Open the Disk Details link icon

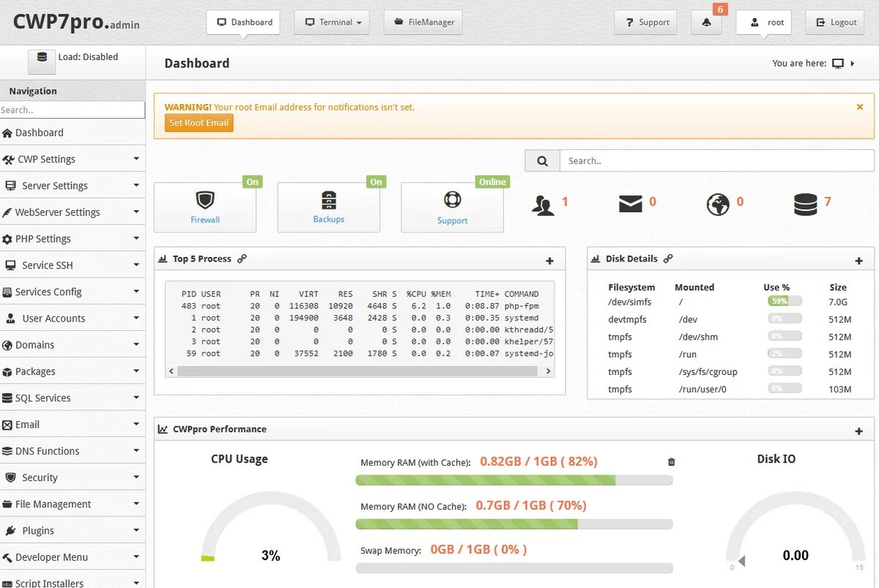pos(668,258)
